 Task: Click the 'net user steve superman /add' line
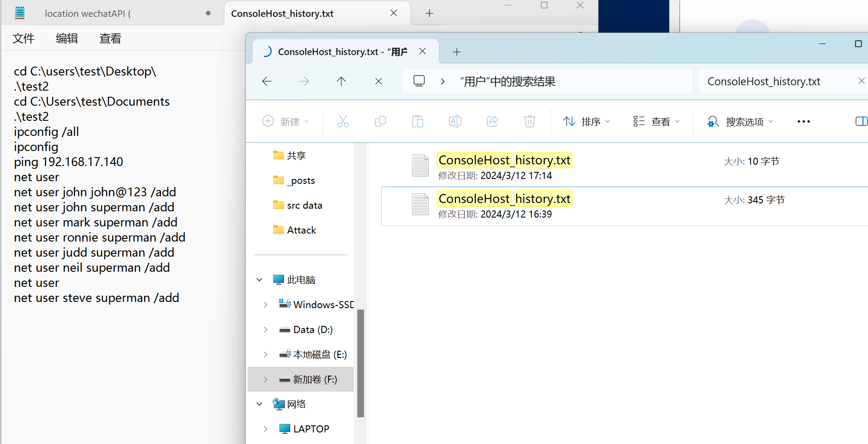tap(96, 297)
